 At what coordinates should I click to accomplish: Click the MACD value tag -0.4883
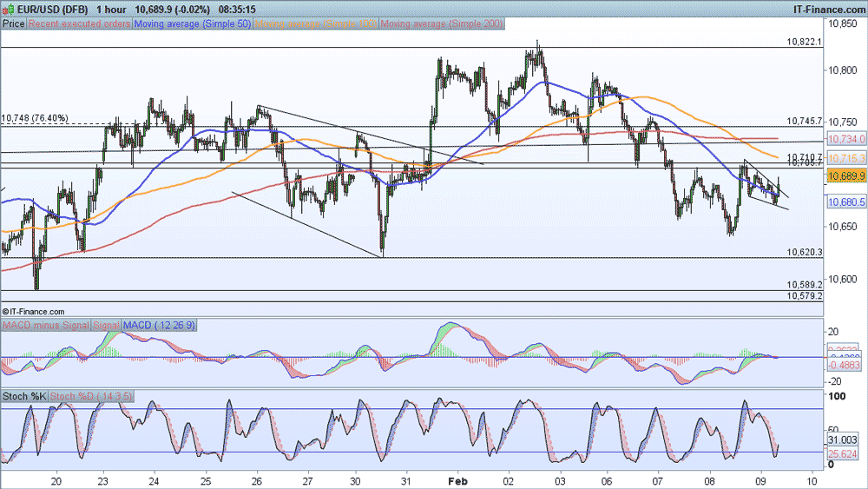click(x=844, y=365)
